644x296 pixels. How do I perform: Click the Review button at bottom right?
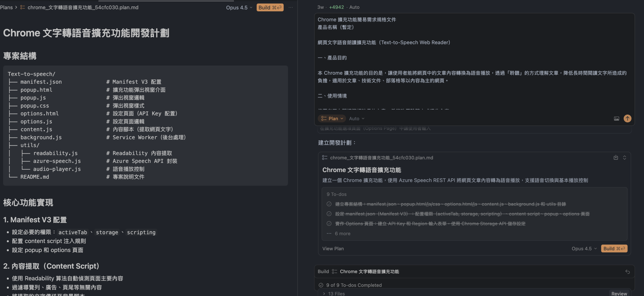point(619,293)
